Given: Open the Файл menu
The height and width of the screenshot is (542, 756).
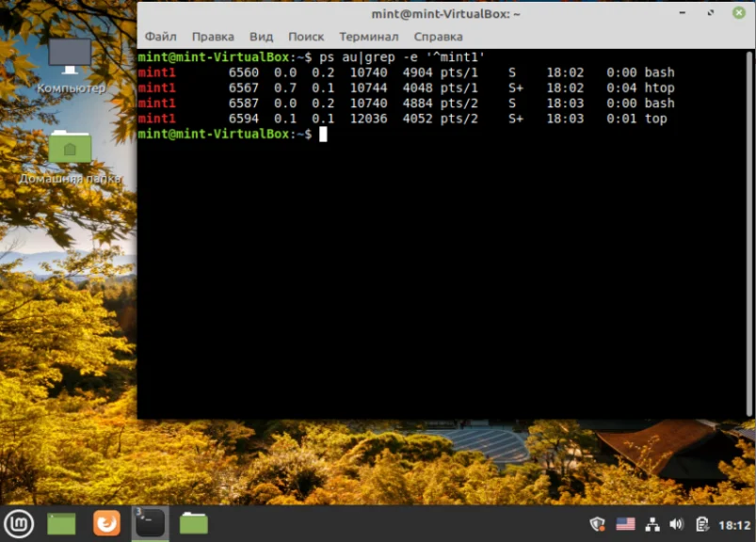Looking at the screenshot, I should (x=161, y=37).
